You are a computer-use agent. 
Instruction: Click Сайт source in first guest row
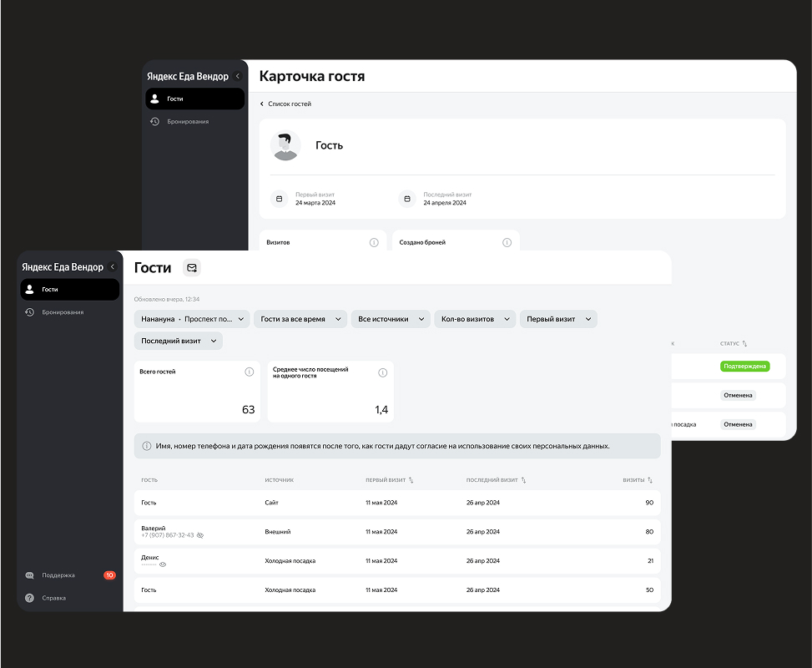point(271,503)
